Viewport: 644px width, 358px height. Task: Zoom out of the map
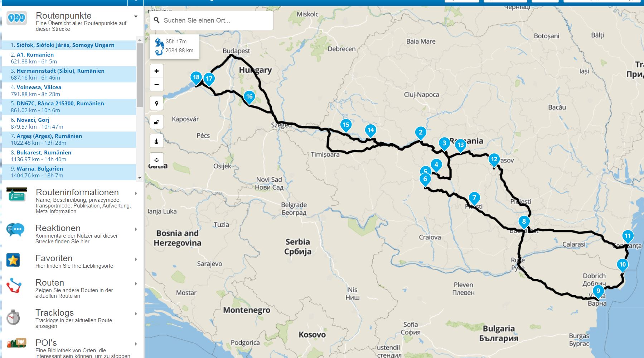156,85
